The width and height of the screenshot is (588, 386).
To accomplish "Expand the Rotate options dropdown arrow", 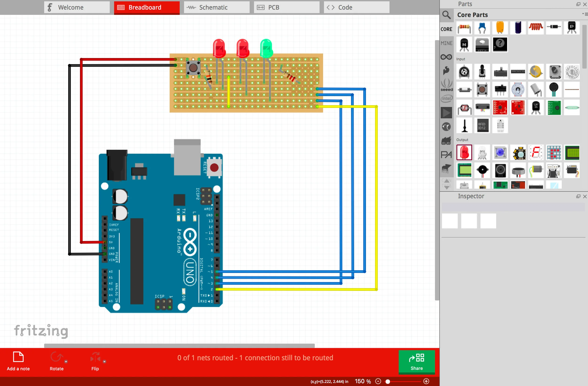I will pyautogui.click(x=66, y=362).
